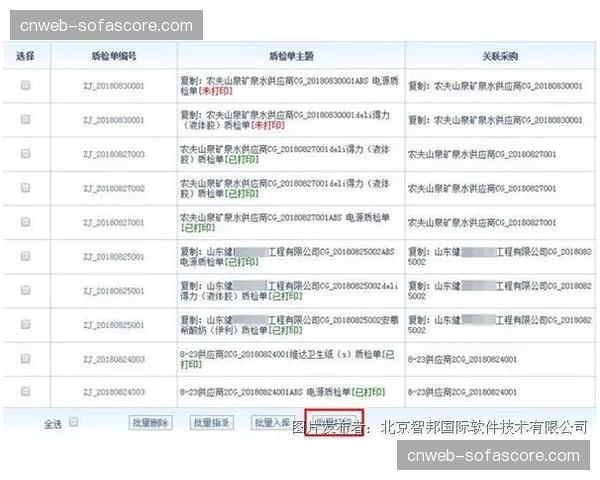Tick checkbox for unprinted ABS 电源 row ZJ_20180830001
Image resolution: width=600 pixels, height=480 pixels.
point(26,85)
